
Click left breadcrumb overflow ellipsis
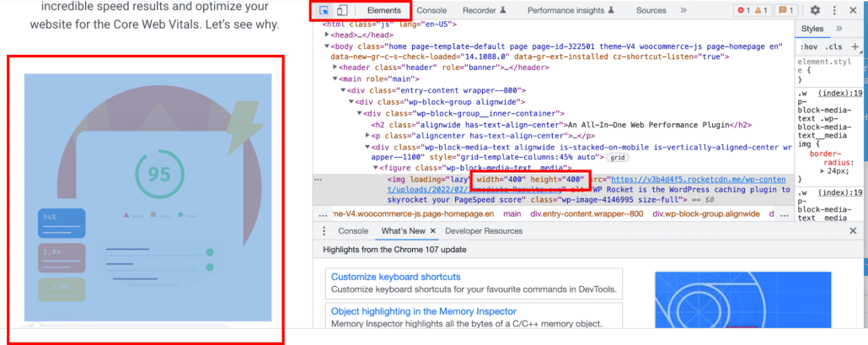324,213
